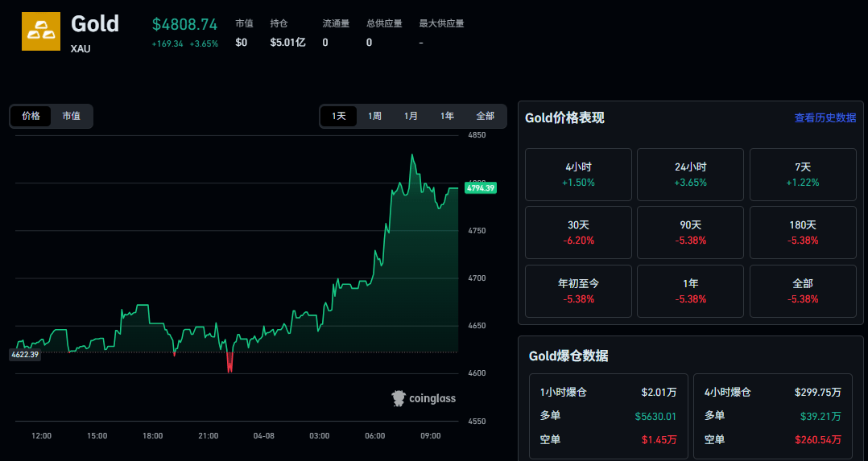
Task: Choose the 1年 range above the chart
Action: [x=448, y=116]
